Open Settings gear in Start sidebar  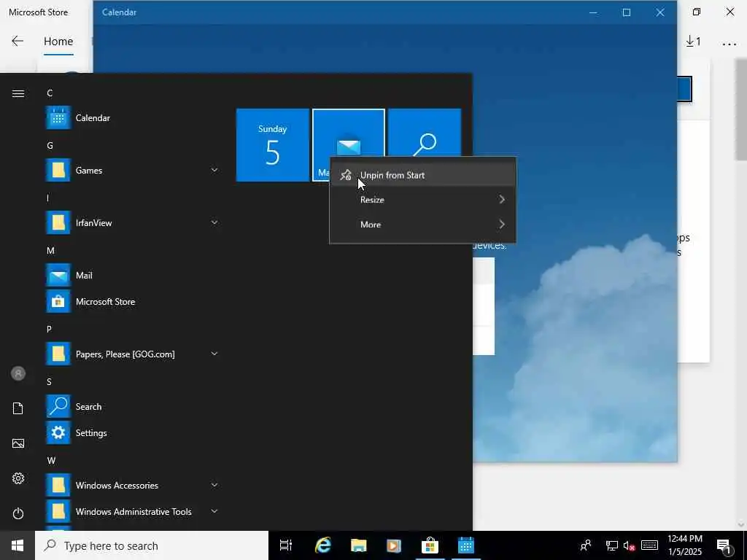tap(18, 478)
